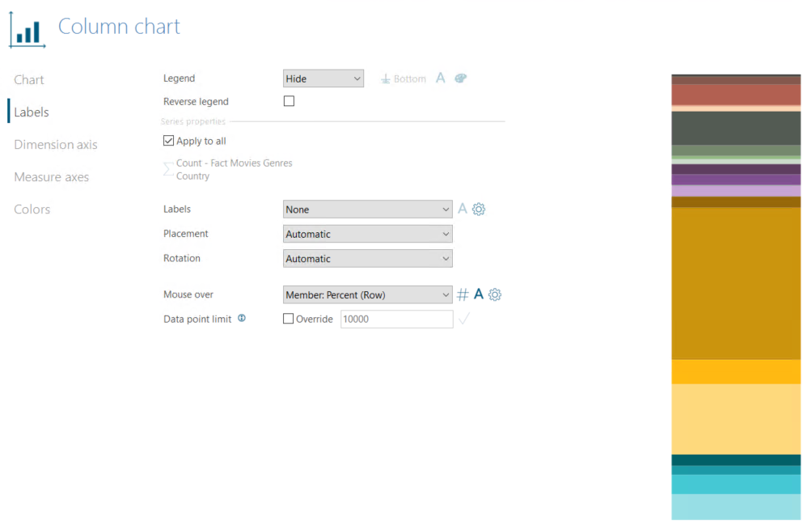Open the Labels None dropdown

368,209
